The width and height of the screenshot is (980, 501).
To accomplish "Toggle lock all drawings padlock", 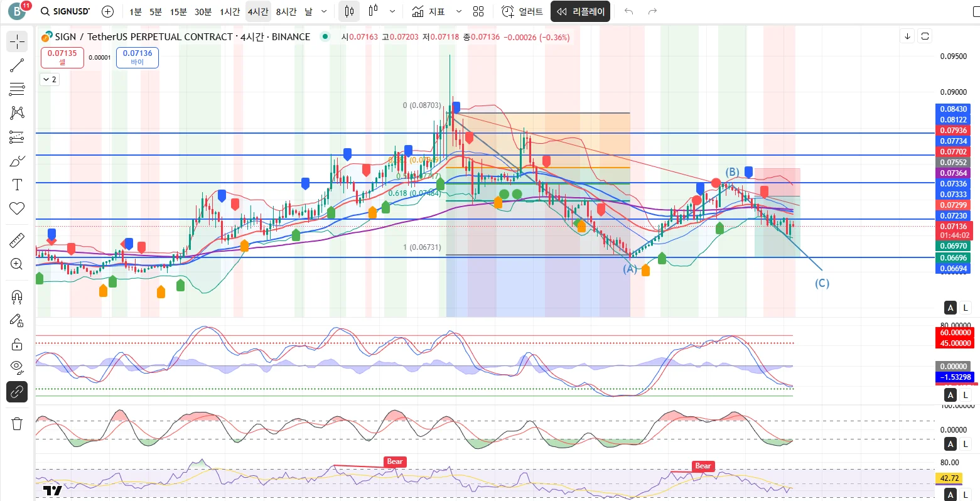I will tap(17, 344).
